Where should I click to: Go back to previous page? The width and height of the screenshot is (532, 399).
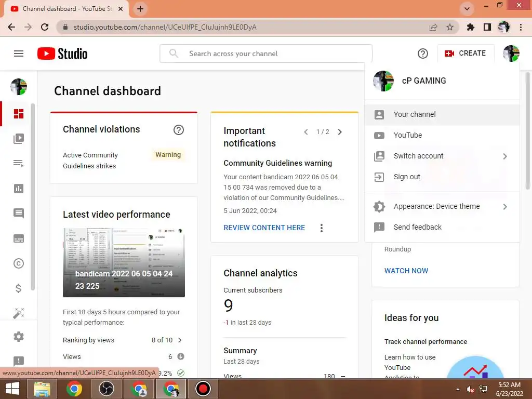pos(11,27)
